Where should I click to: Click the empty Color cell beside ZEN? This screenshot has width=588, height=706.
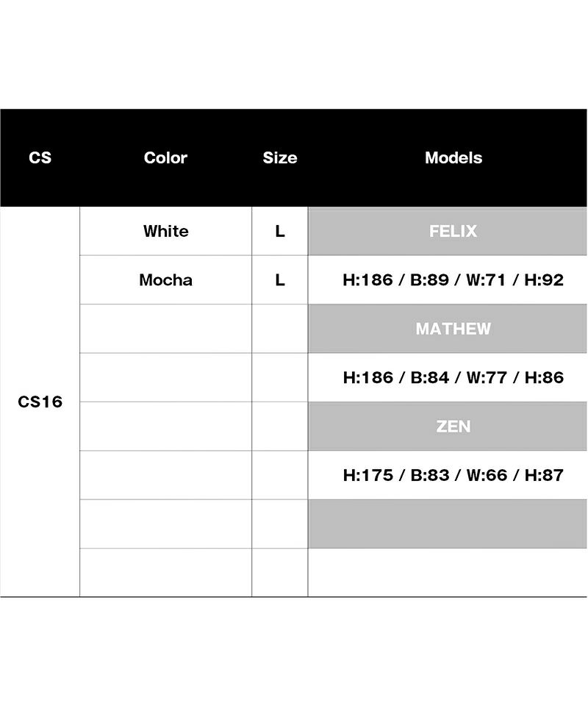(x=165, y=427)
